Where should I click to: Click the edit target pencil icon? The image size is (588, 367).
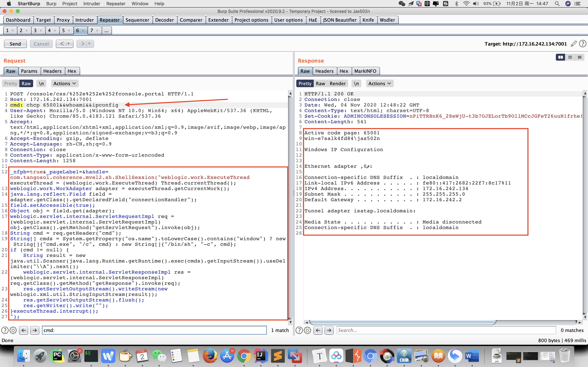coord(574,44)
